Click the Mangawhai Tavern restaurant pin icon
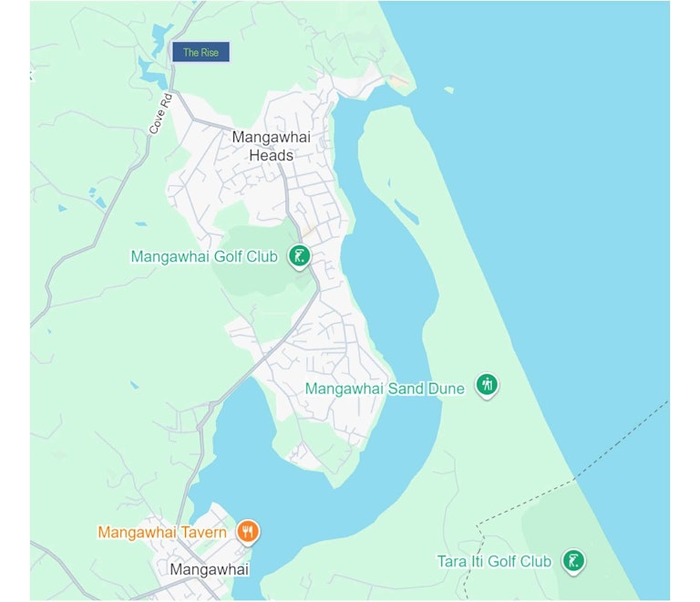700x602 pixels. click(x=248, y=533)
